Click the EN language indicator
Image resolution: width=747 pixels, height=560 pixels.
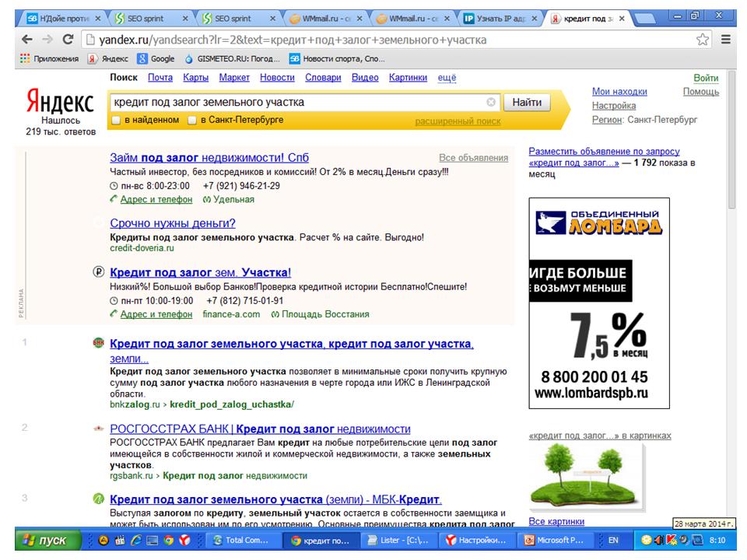(x=613, y=541)
